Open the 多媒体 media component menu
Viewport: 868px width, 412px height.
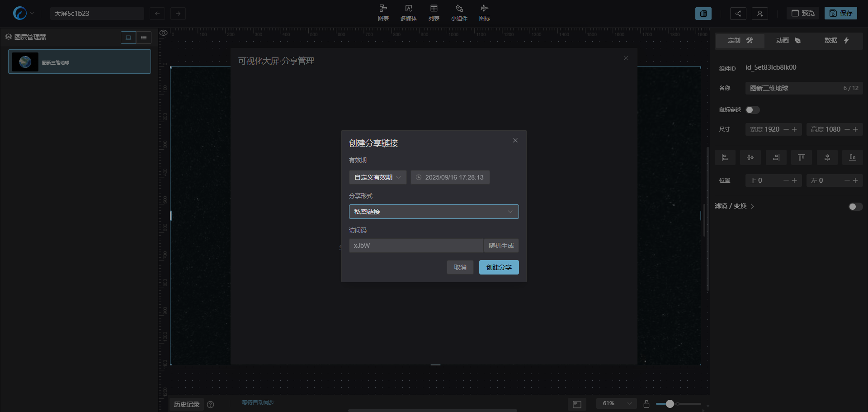tap(408, 13)
